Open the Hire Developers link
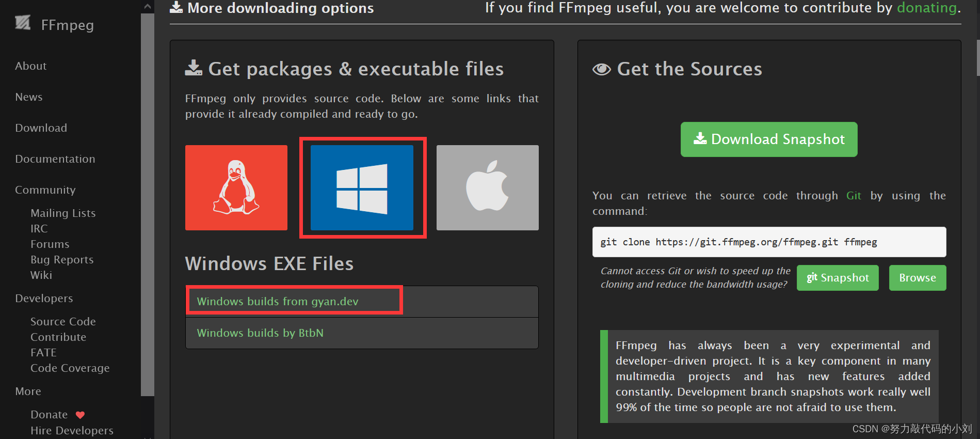The image size is (980, 439). [x=72, y=431]
